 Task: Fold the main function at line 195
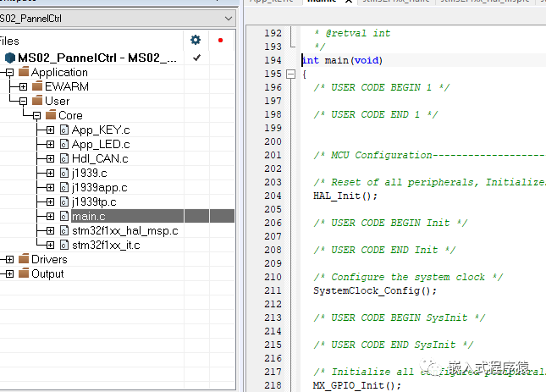tap(290, 74)
